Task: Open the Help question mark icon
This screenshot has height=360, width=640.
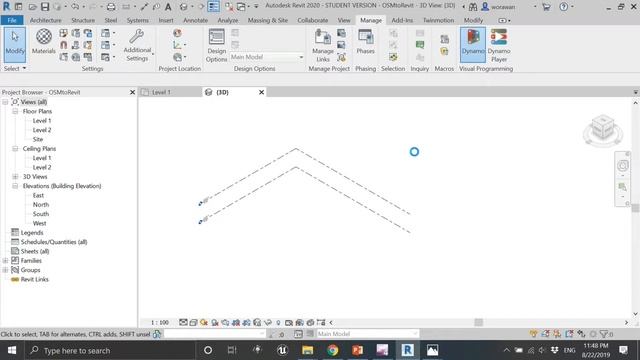Action: pos(563,7)
